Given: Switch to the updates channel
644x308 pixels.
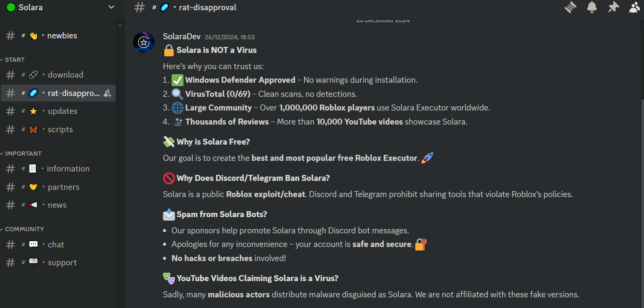Looking at the screenshot, I should (62, 111).
